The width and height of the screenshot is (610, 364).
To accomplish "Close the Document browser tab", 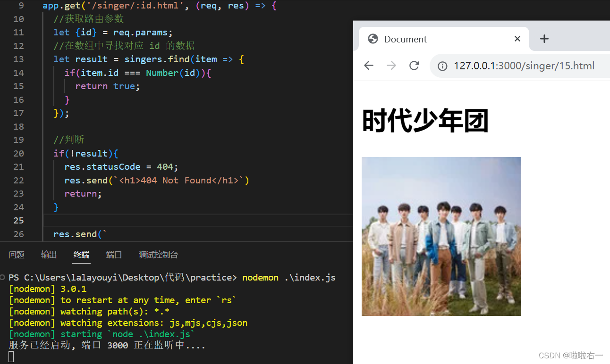I will (517, 39).
